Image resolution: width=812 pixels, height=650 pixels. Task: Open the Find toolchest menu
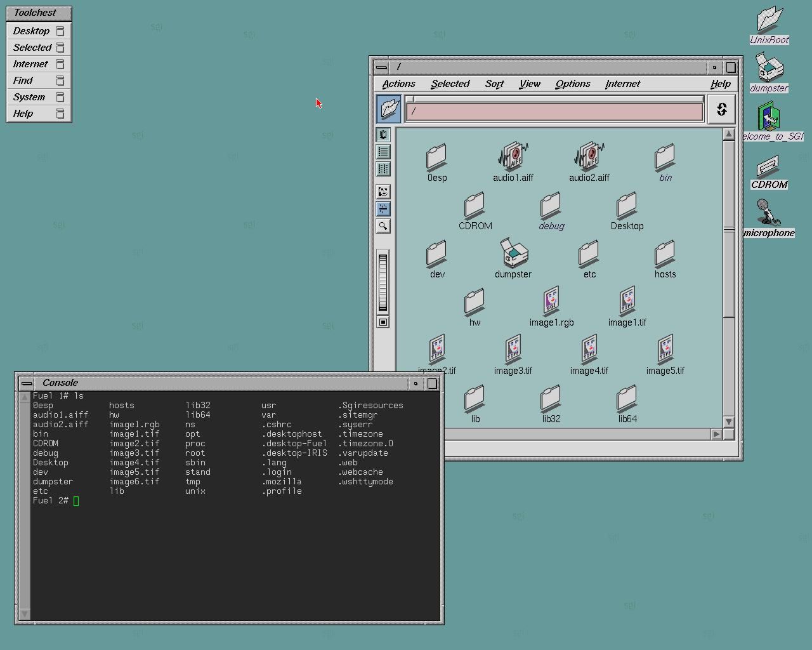(39, 80)
